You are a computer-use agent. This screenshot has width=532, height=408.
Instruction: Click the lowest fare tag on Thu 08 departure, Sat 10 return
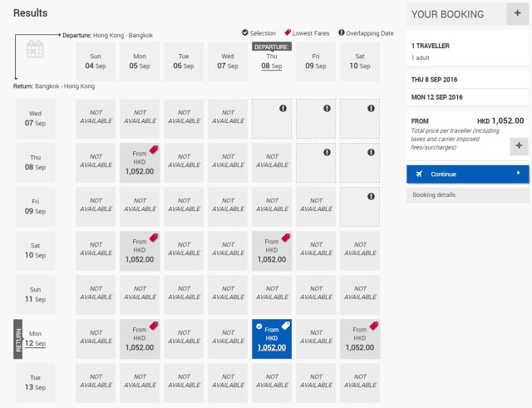(285, 238)
